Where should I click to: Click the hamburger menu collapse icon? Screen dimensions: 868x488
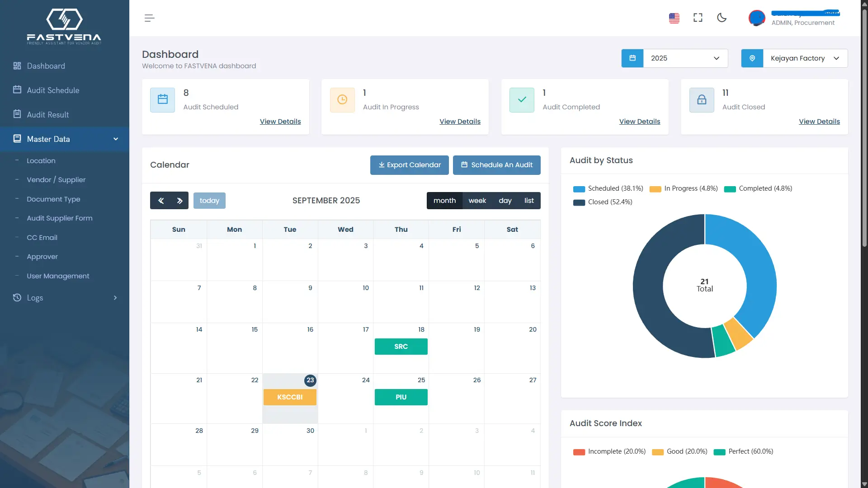(x=149, y=18)
